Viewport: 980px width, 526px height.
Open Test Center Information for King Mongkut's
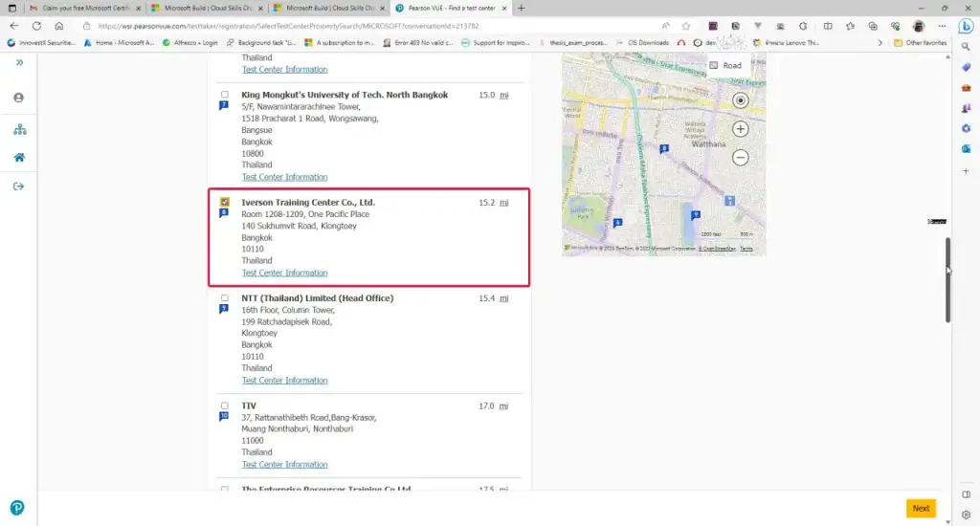[x=284, y=177]
